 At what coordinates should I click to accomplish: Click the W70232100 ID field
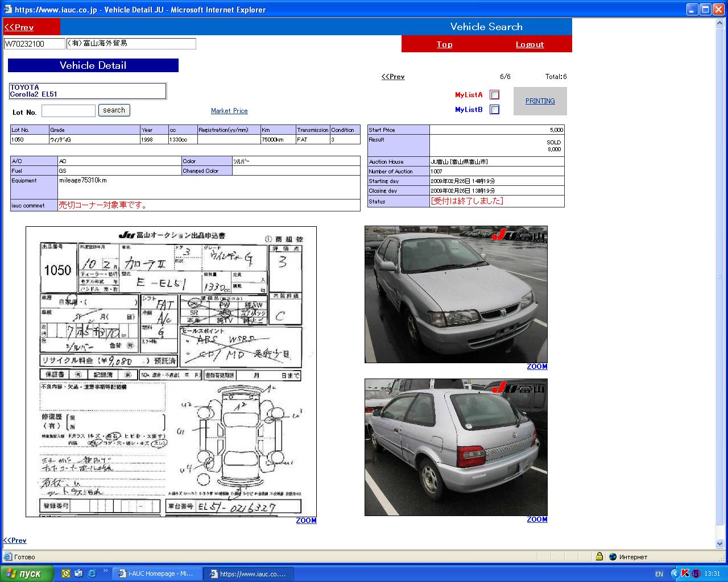35,44
